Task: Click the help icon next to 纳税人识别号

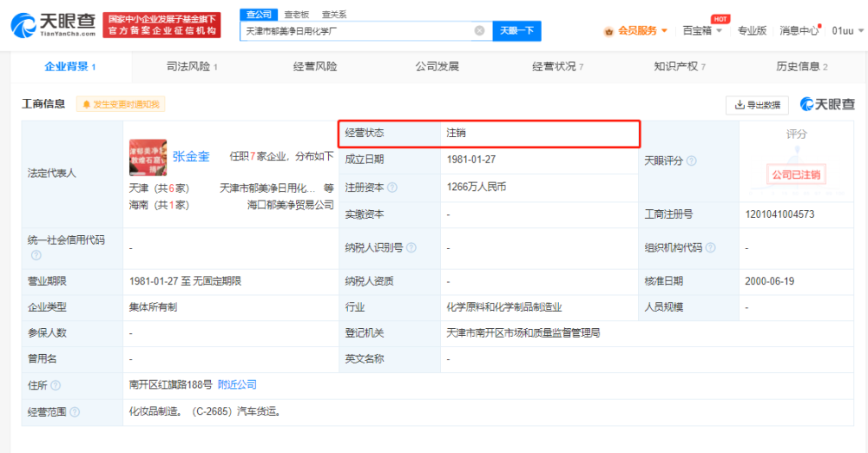Action: pos(411,247)
